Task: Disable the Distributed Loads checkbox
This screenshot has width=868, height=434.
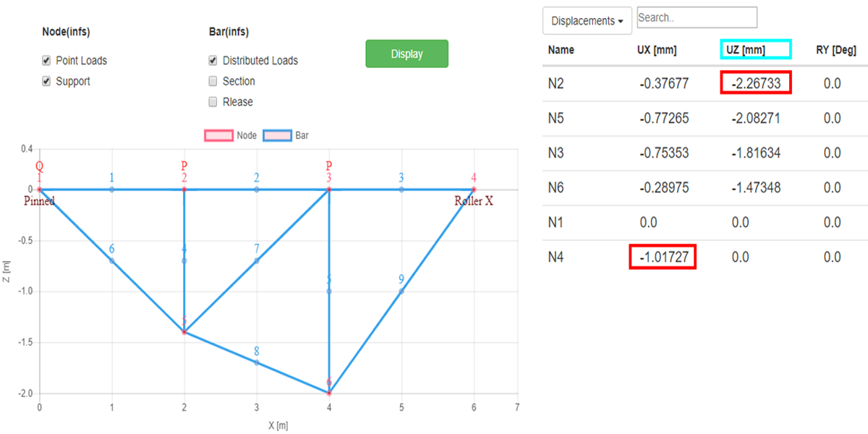Action: [x=213, y=61]
